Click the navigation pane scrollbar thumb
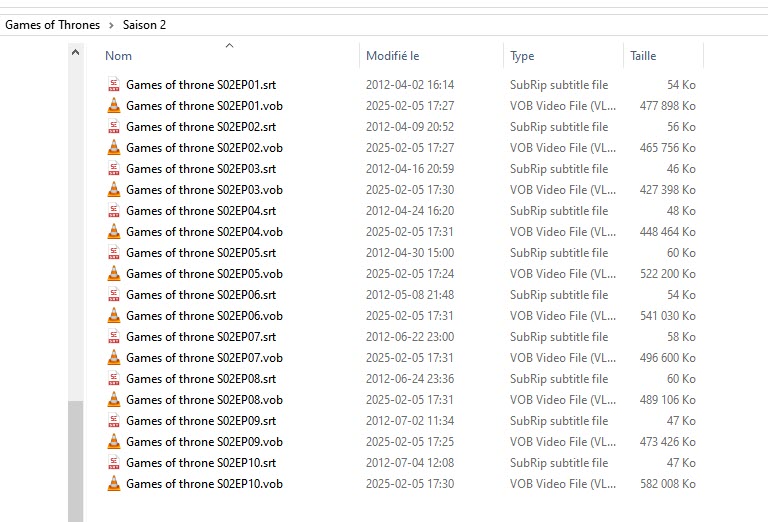 tap(75, 461)
